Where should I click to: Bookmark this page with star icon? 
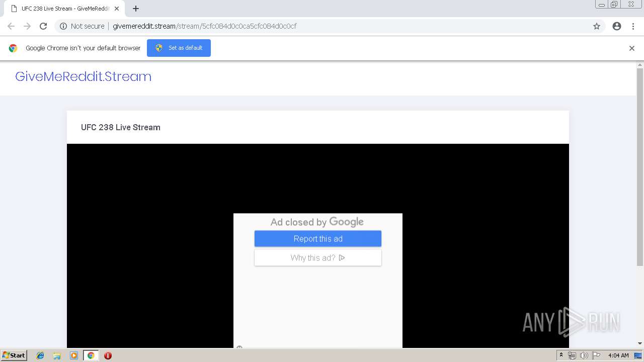click(x=597, y=26)
